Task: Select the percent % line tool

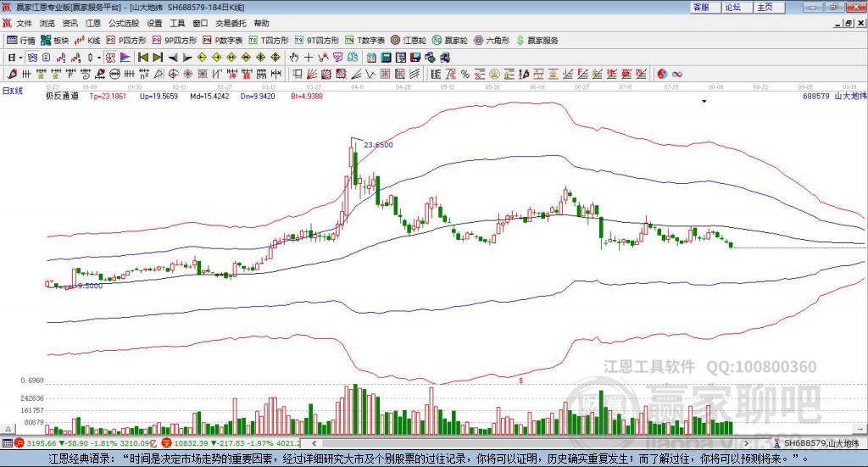Action: coord(465,74)
